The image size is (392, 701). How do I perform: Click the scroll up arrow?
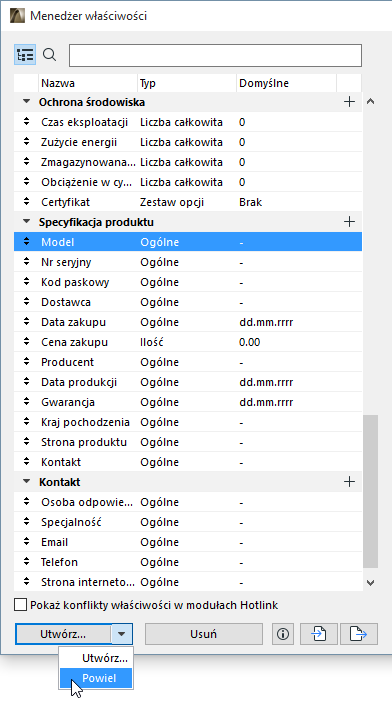tap(370, 101)
